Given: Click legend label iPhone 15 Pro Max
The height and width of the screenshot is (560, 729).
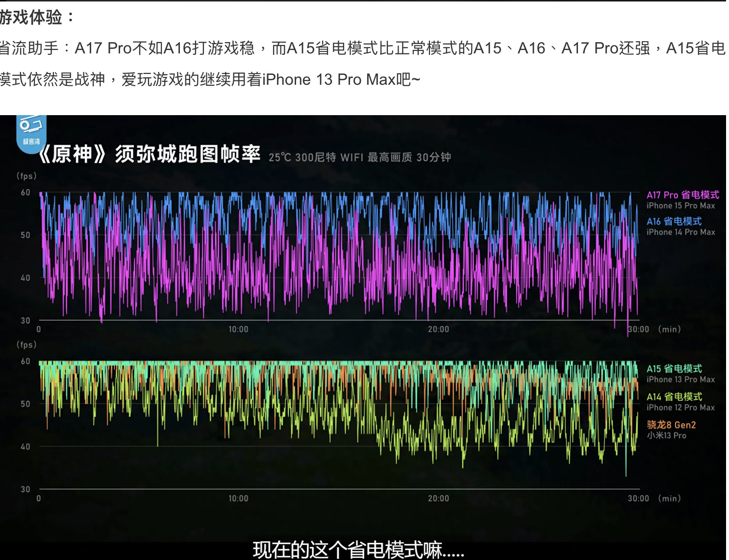Looking at the screenshot, I should pyautogui.click(x=680, y=206).
